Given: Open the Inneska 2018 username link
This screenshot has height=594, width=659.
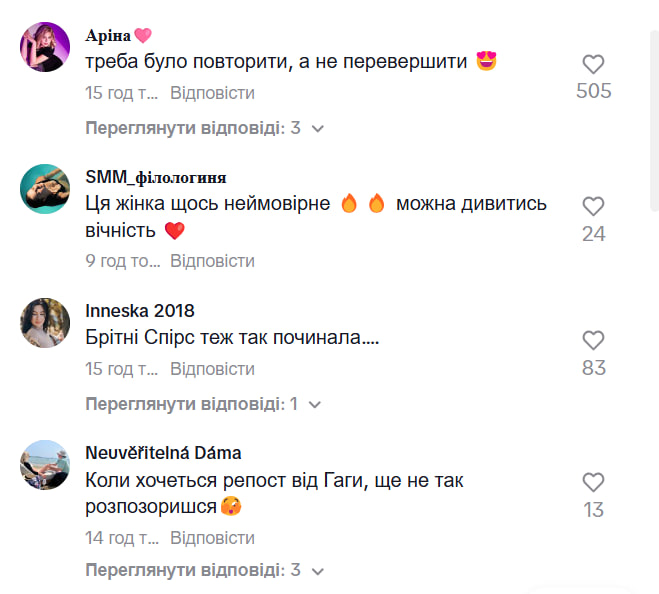Looking at the screenshot, I should pos(139,311).
